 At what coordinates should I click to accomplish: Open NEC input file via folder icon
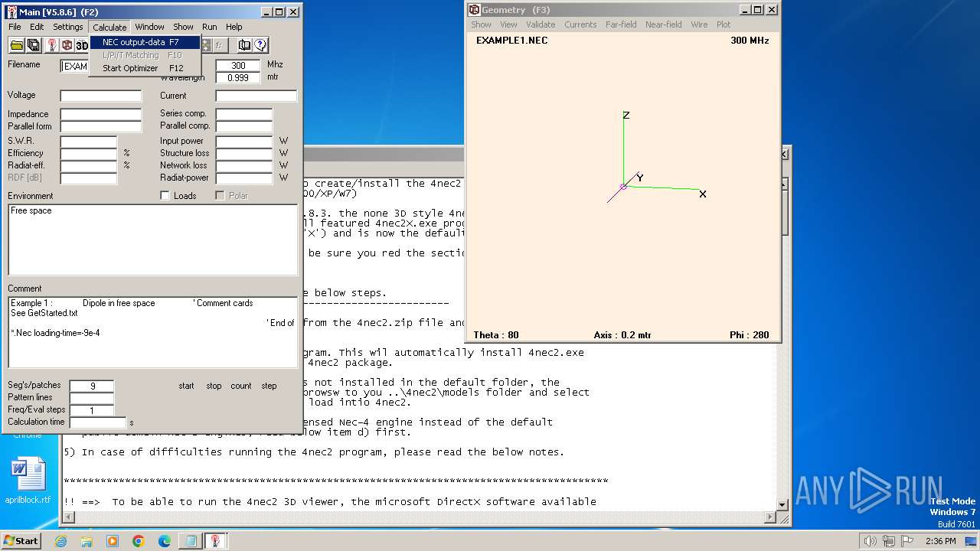16,45
